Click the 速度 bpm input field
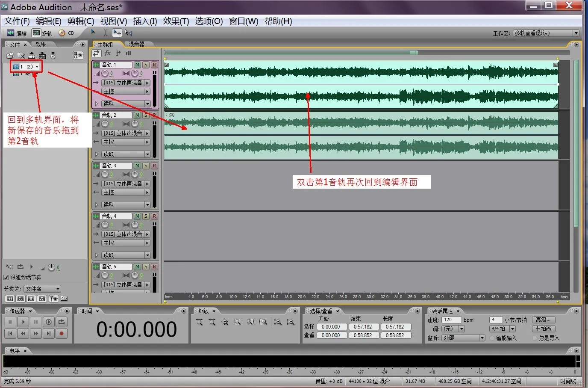The width and height of the screenshot is (588, 388). (451, 320)
